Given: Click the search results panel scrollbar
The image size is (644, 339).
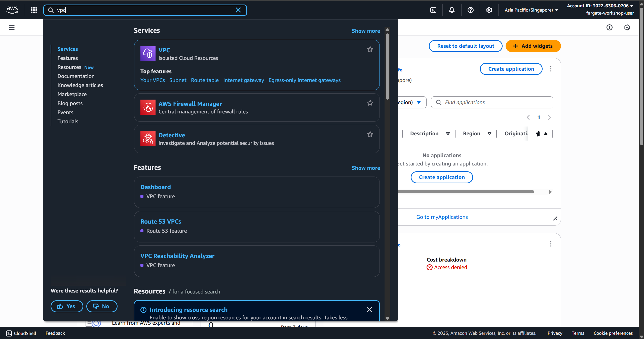Looking at the screenshot, I should coord(387,66).
